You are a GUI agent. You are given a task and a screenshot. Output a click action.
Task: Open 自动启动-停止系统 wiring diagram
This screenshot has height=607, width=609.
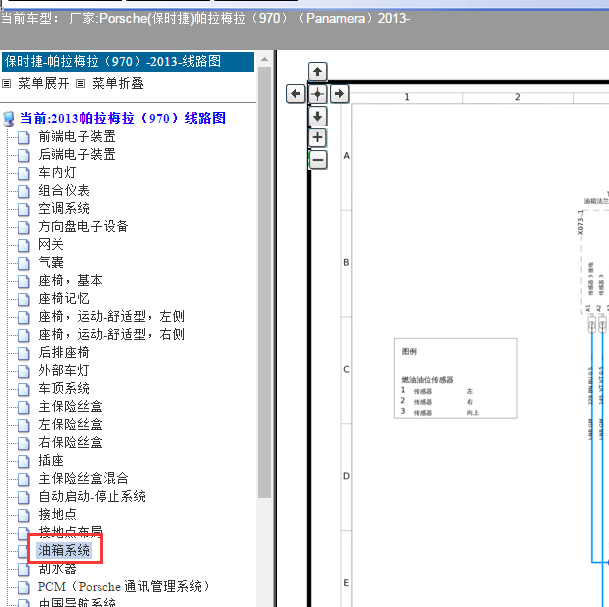(92, 496)
